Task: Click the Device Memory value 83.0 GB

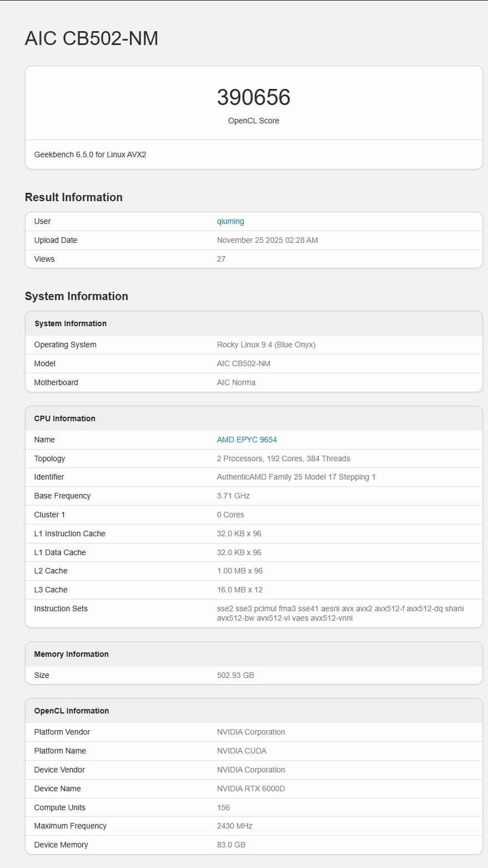Action: pyautogui.click(x=231, y=845)
